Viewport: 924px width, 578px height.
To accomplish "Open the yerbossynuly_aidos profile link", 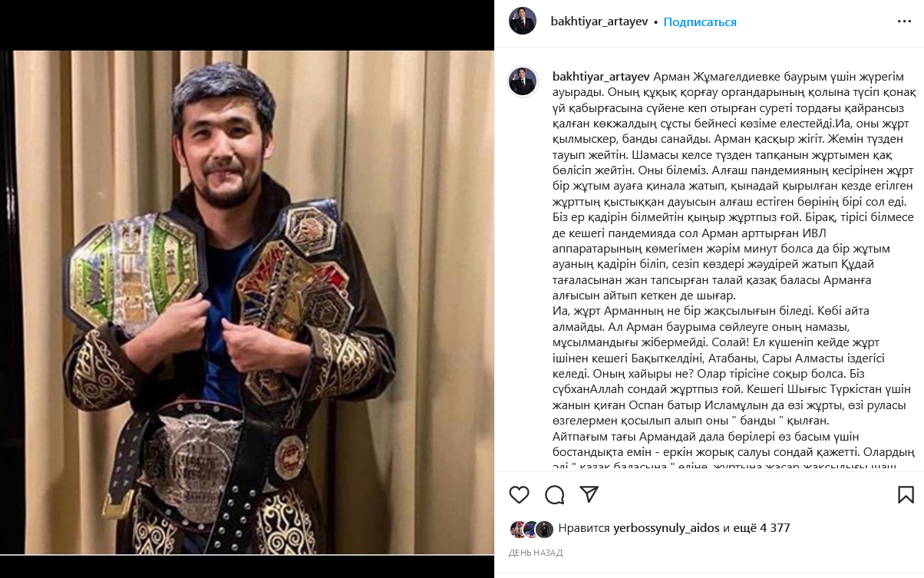I will tap(667, 528).
